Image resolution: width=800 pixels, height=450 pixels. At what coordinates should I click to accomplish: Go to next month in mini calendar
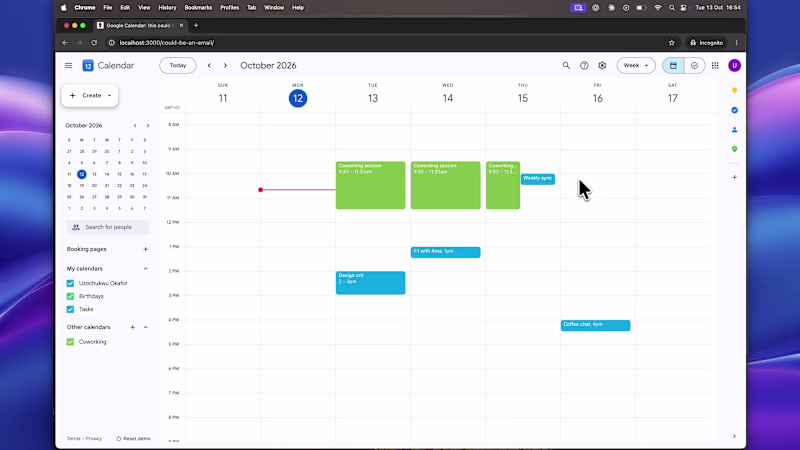click(x=148, y=126)
